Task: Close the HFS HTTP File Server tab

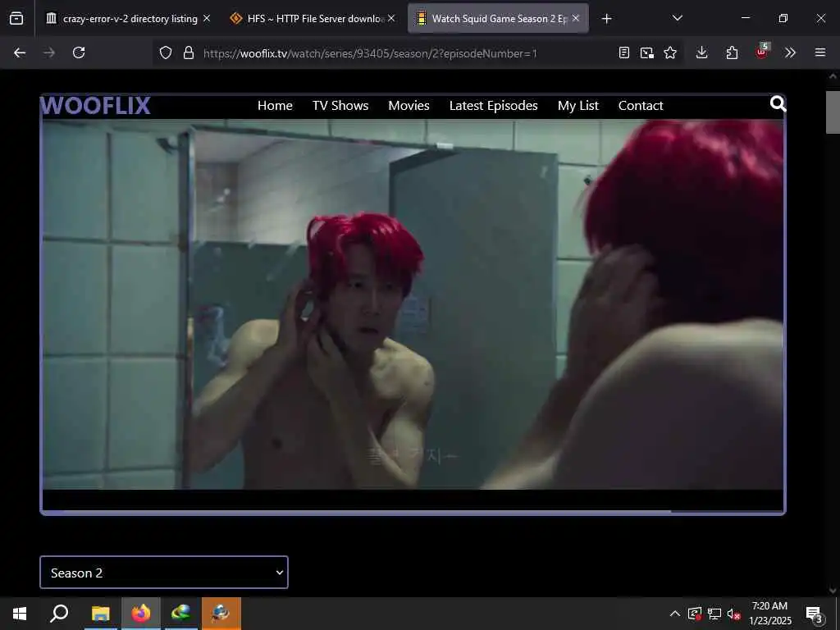Action: [391, 18]
